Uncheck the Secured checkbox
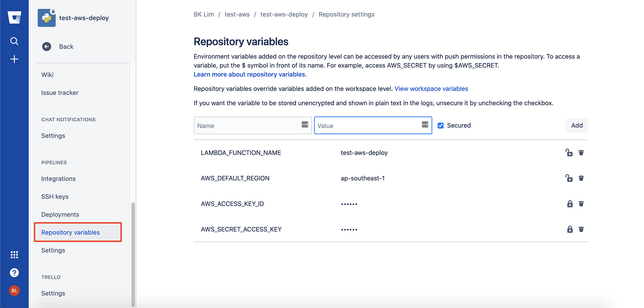This screenshot has width=644, height=308. point(440,125)
